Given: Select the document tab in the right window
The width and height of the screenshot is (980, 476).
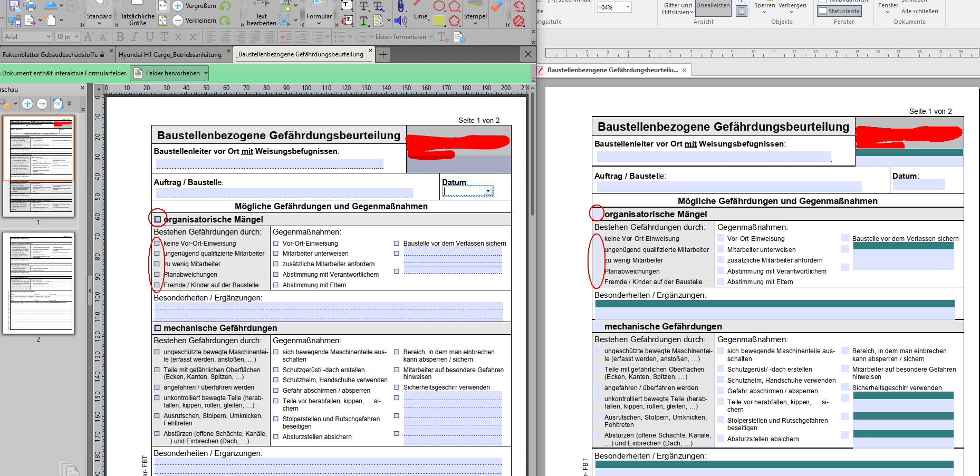Looking at the screenshot, I should pyautogui.click(x=613, y=70).
